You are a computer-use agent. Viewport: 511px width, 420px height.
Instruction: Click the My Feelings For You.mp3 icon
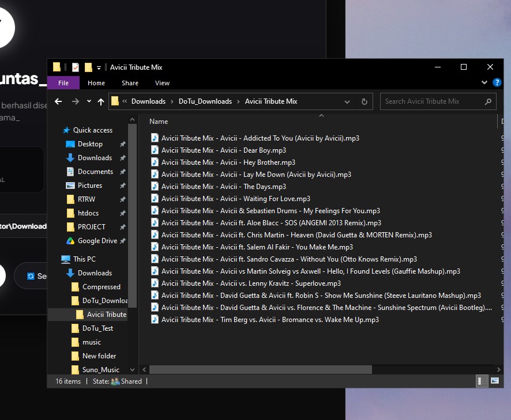(155, 210)
